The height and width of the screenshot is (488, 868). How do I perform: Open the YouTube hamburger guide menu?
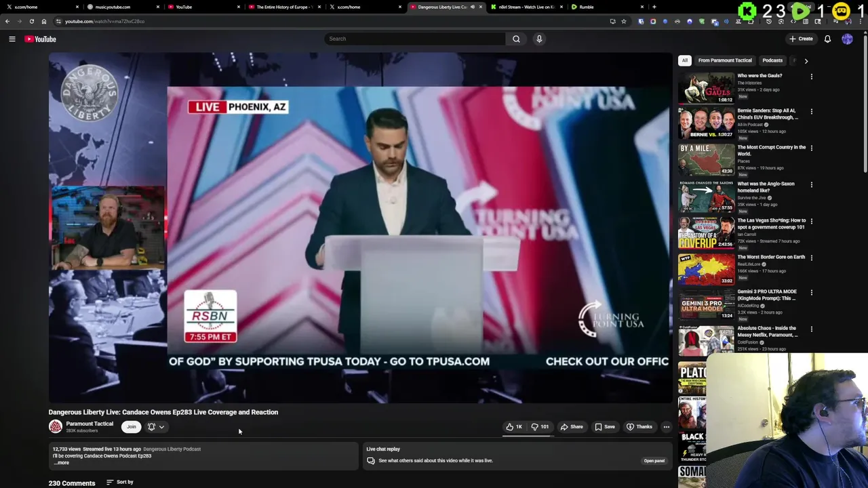12,39
